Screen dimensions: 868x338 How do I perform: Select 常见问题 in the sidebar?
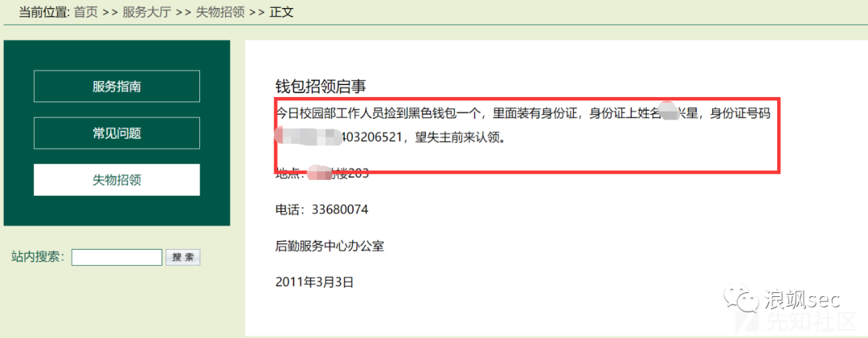pyautogui.click(x=117, y=132)
